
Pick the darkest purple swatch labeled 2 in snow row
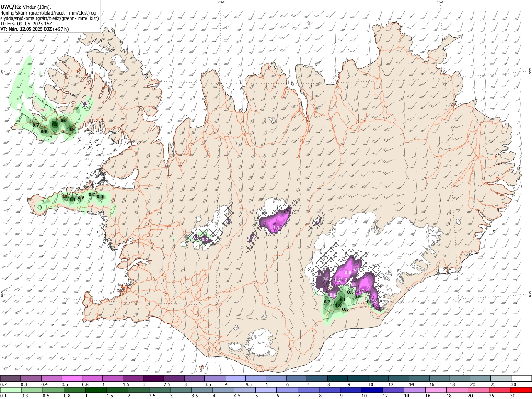click(153, 378)
